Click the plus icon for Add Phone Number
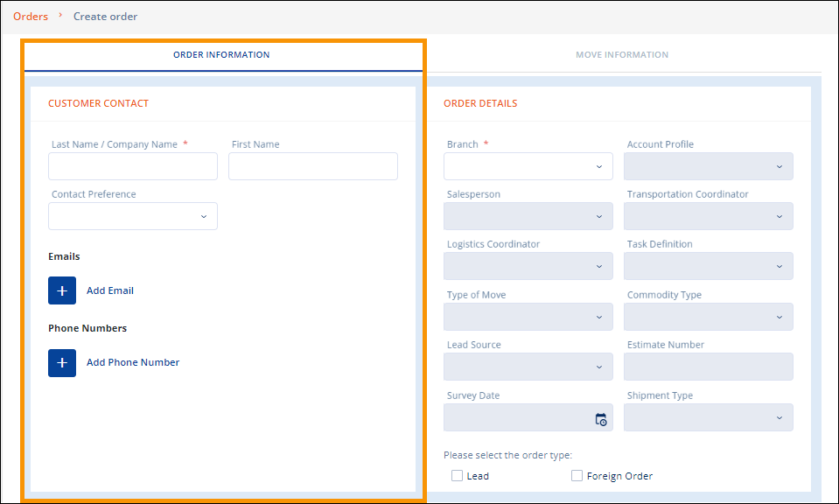The image size is (839, 504). coord(62,362)
